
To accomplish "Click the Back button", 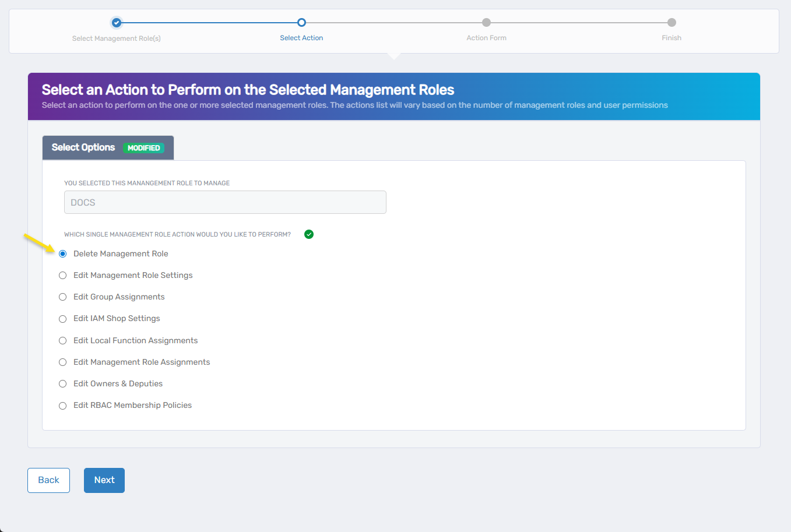I will point(48,480).
